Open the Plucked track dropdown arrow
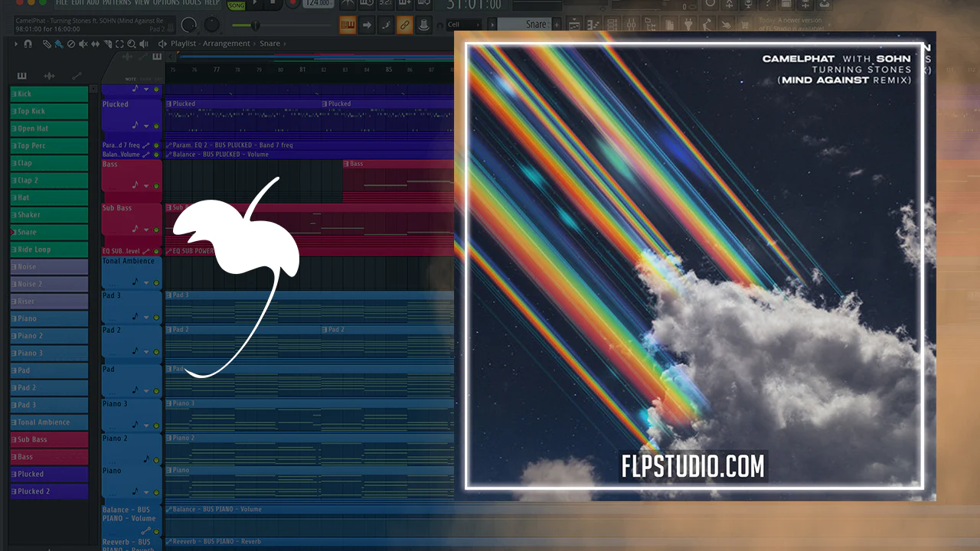 click(x=146, y=126)
